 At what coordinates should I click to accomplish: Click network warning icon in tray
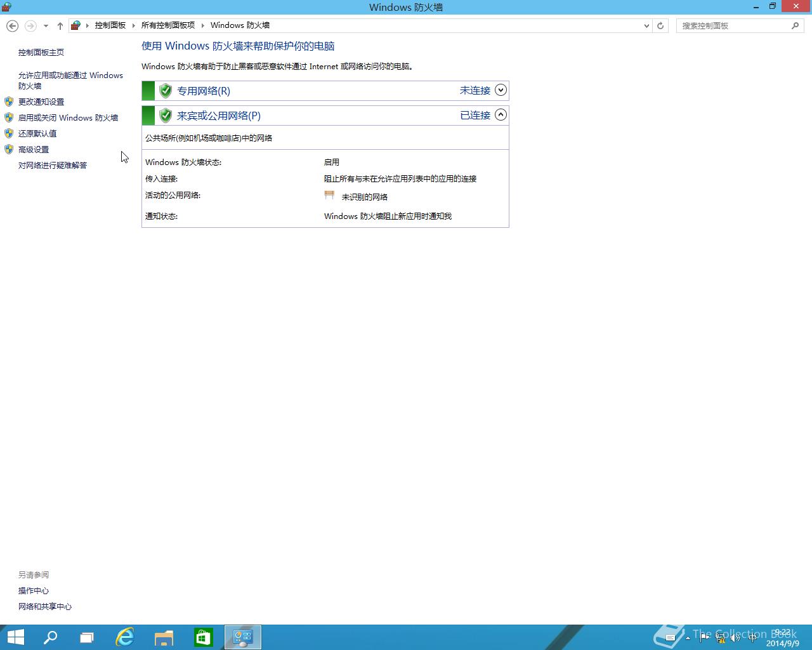(721, 638)
